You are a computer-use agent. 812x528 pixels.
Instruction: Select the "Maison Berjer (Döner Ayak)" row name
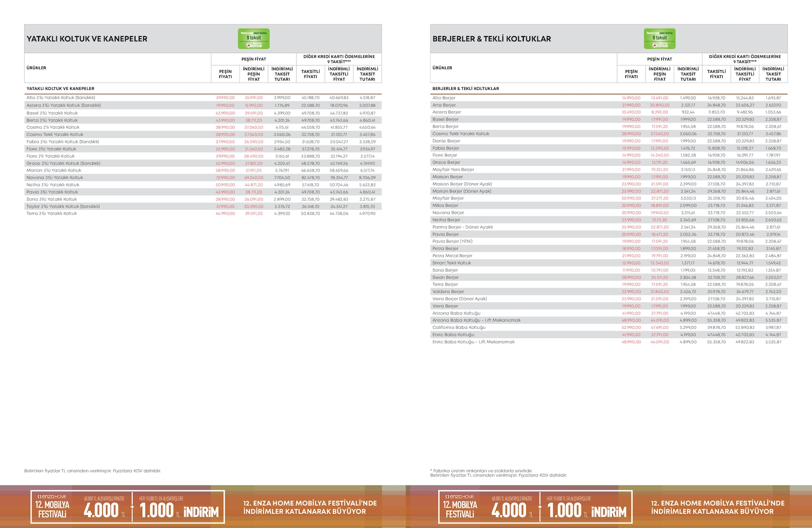click(462, 184)
